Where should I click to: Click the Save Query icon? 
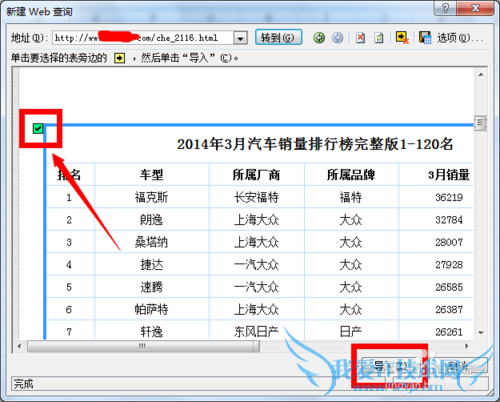click(x=425, y=37)
